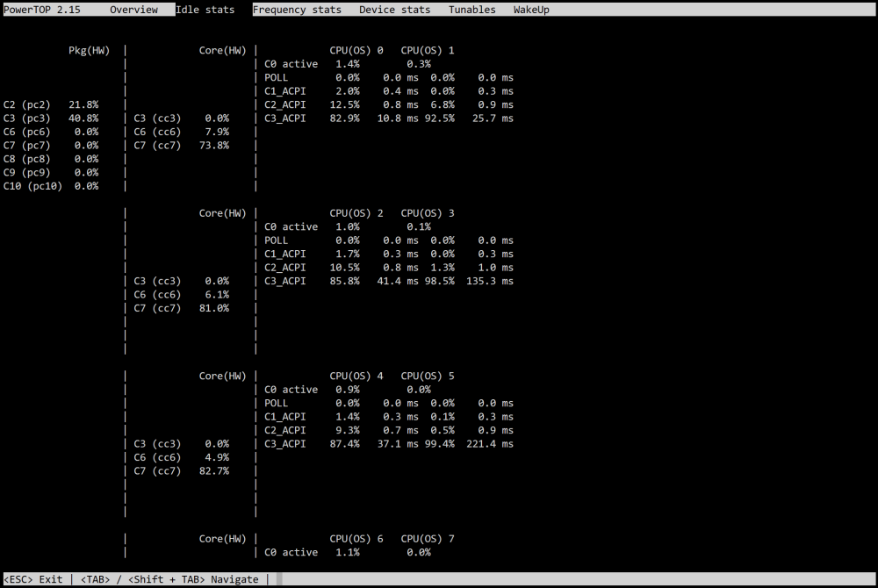Select the C3 (pc3) 40.8% row
This screenshot has height=588, width=878.
point(51,118)
